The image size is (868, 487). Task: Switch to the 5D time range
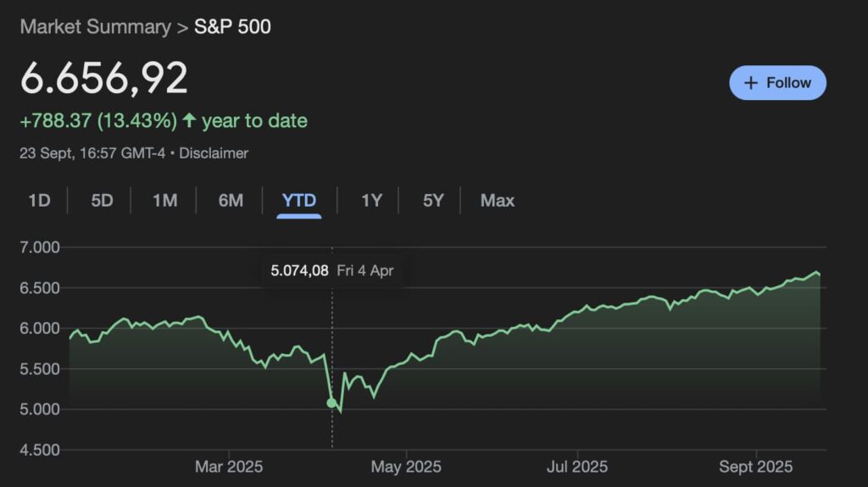[x=102, y=201]
